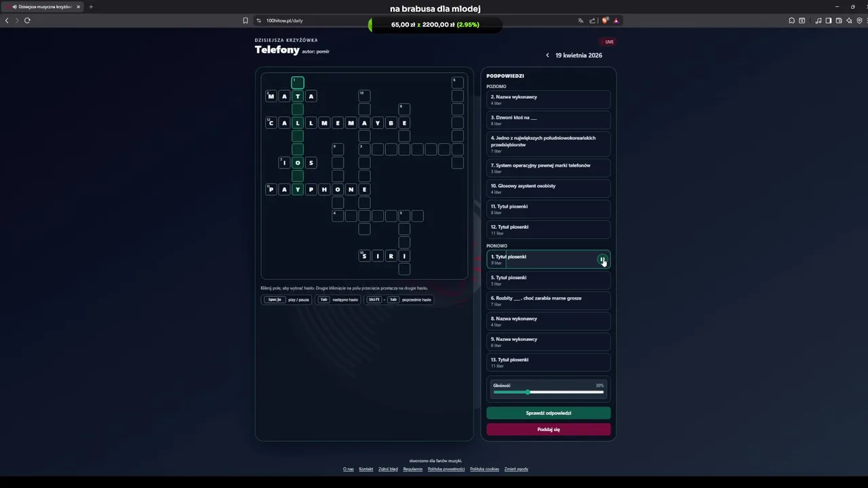Image resolution: width=868 pixels, height=488 pixels.
Task: Click the browser forward arrow
Action: 17,20
